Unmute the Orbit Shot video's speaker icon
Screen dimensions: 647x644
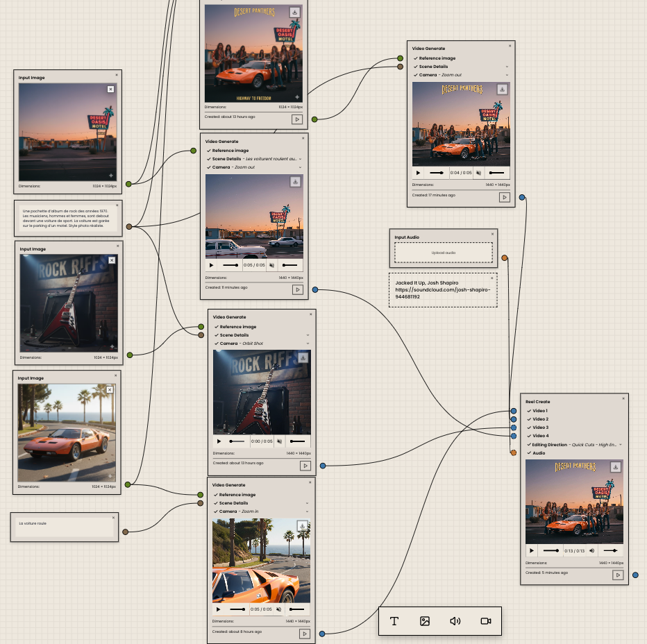(279, 441)
